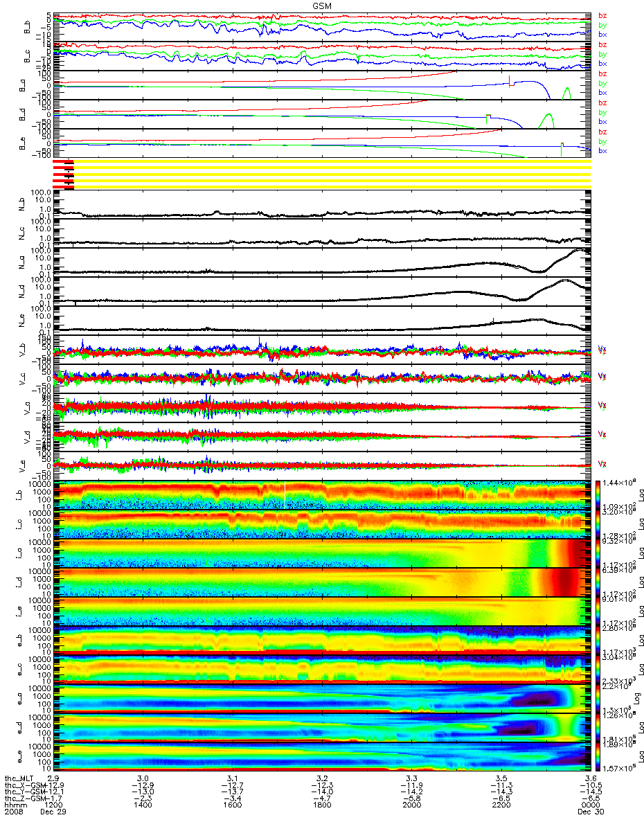Click the red bz legend of panel B_e

[x=602, y=132]
